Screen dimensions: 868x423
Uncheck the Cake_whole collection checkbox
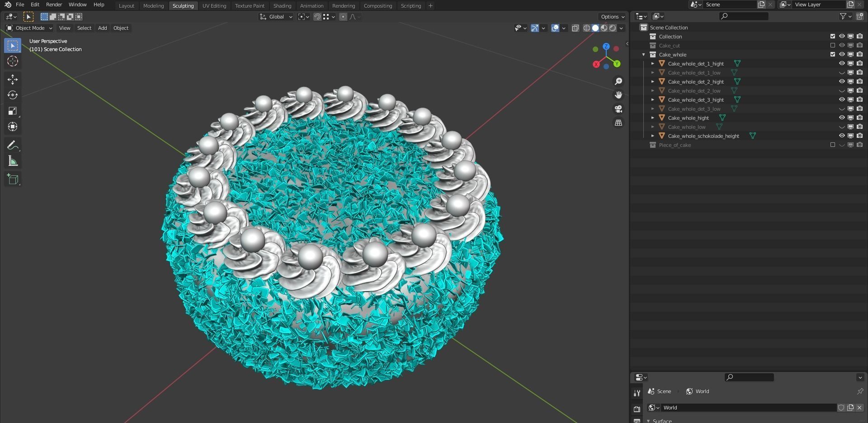click(x=833, y=55)
